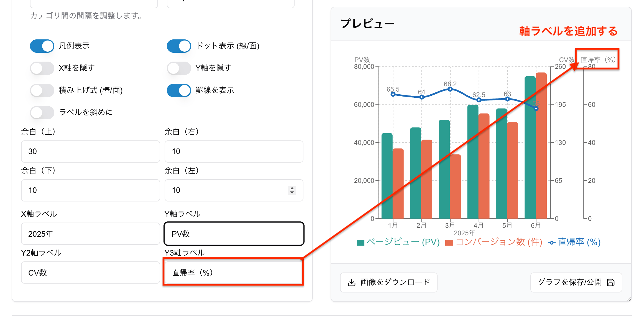Screen dimensions: 644x328
Task: Select the Y3軸ラベル field containing 直帰率（%）
Action: [x=234, y=273]
